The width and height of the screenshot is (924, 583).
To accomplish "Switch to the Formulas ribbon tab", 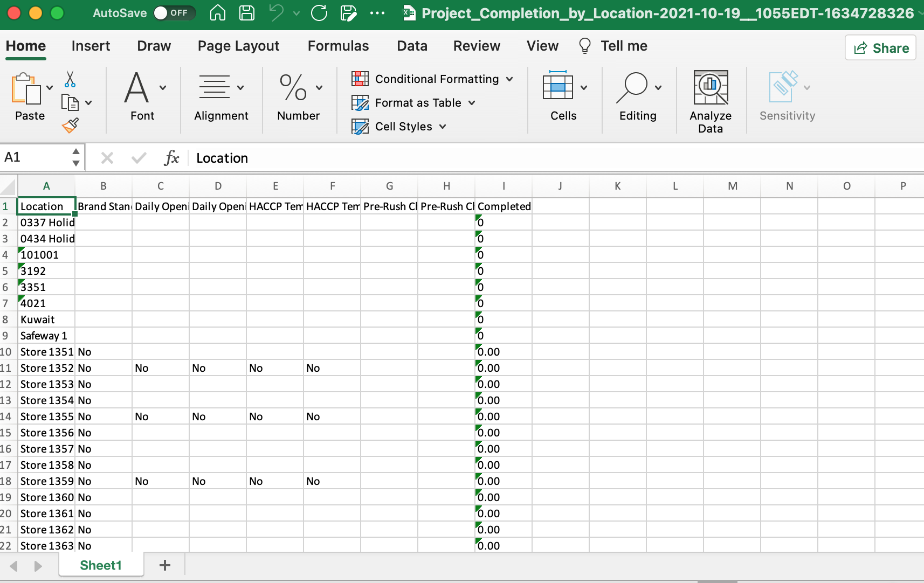I will [337, 46].
